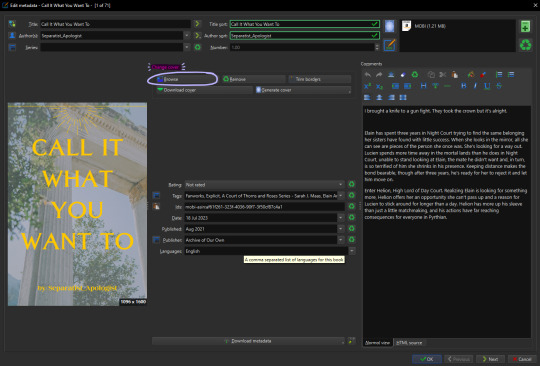Configure metadata download settings icon
The height and width of the screenshot is (366, 540).
pos(351,341)
